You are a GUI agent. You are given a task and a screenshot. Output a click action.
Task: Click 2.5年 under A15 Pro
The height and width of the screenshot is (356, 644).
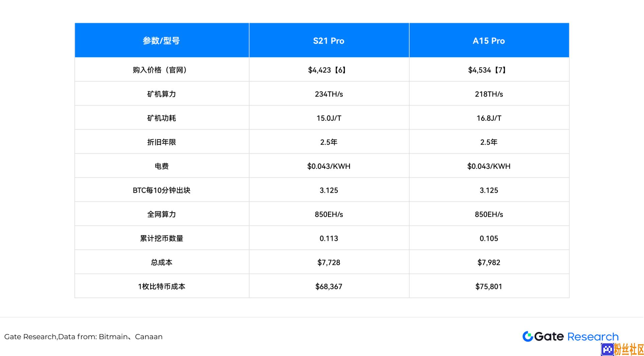[x=489, y=142]
